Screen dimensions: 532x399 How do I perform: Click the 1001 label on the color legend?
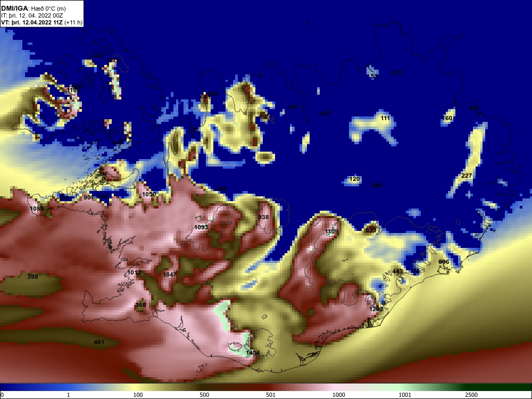[x=405, y=395]
